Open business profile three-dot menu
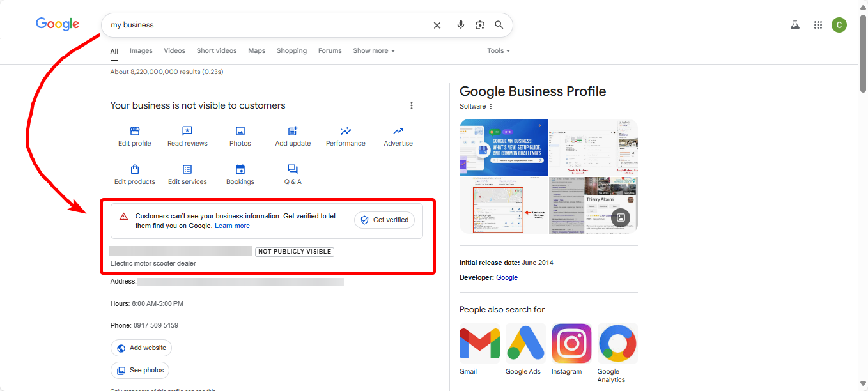This screenshot has height=391, width=868. tap(412, 105)
